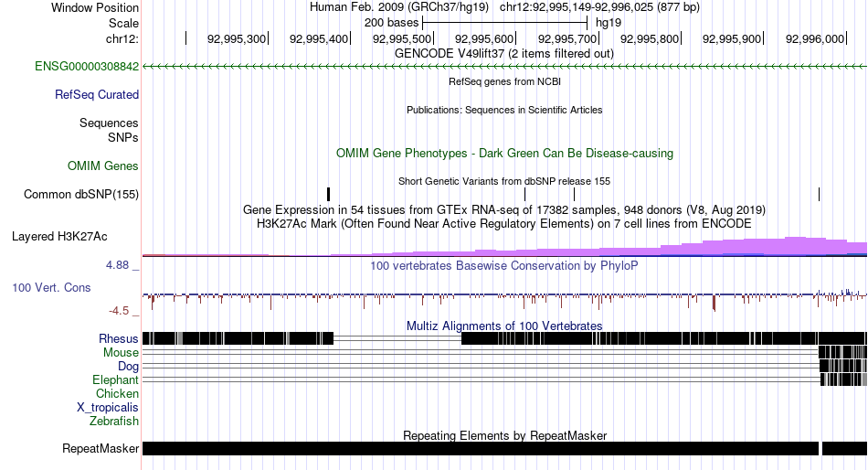Open the RefSeq Curated track label
Viewport: 868px width, 470px height.
coord(97,95)
